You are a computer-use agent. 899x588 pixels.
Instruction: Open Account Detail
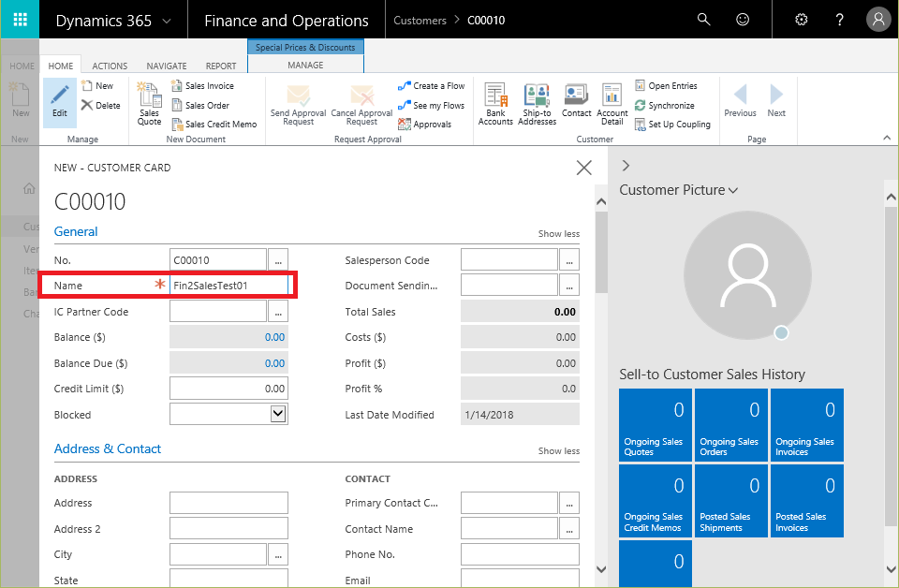click(x=612, y=104)
